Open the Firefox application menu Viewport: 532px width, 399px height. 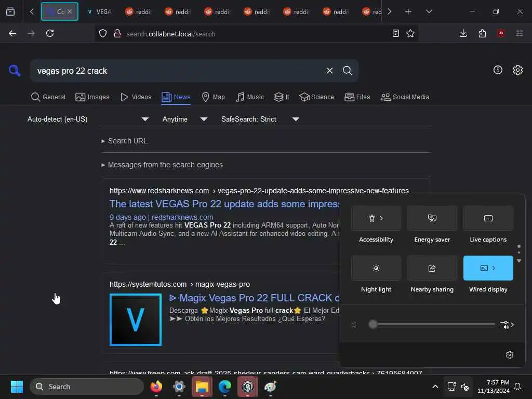click(x=520, y=33)
